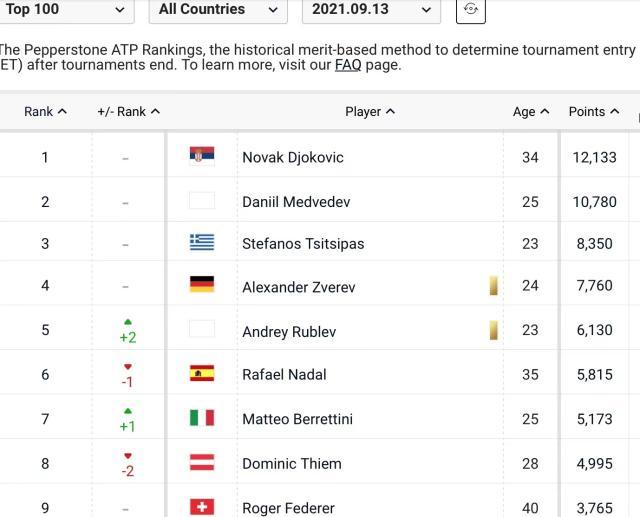
Task: Click gold badge in Alexander Zverev's row
Action: pyautogui.click(x=493, y=286)
